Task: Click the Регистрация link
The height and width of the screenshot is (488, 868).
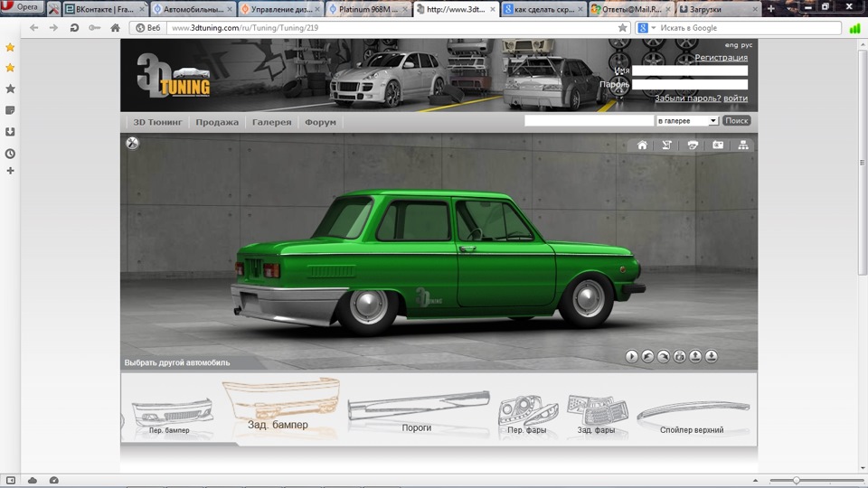Action: pos(721,58)
